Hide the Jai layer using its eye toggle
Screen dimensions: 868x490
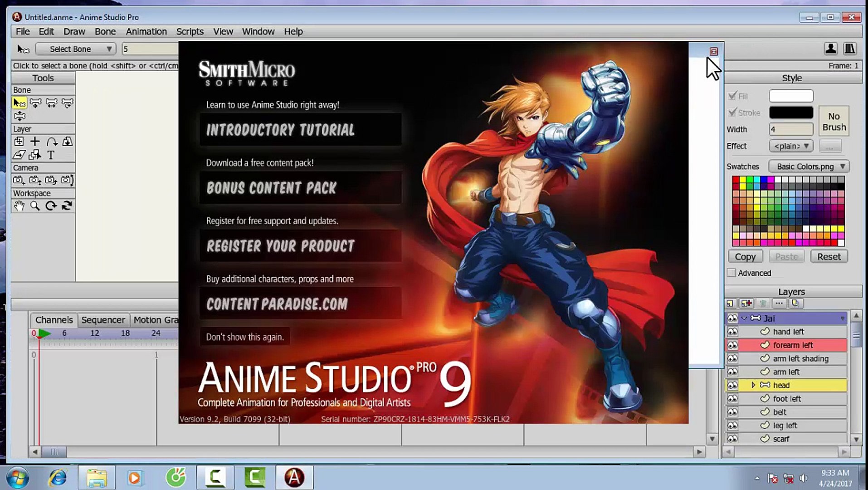click(x=732, y=318)
